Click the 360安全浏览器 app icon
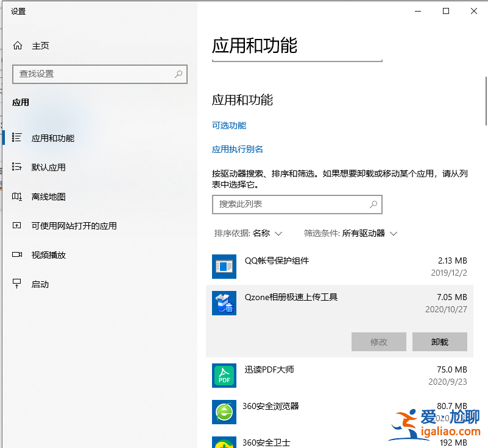 [x=224, y=412]
